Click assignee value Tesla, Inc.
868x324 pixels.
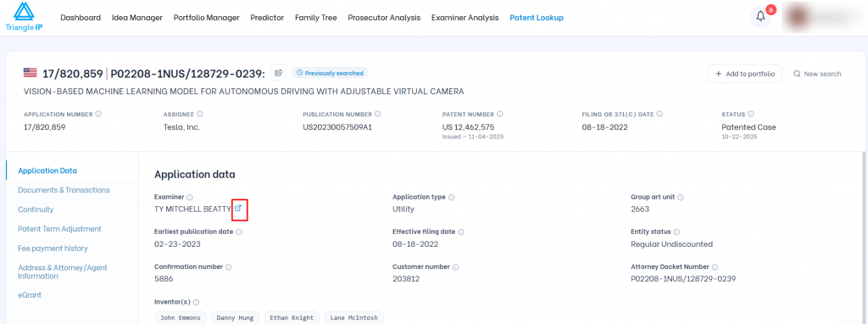coord(181,127)
